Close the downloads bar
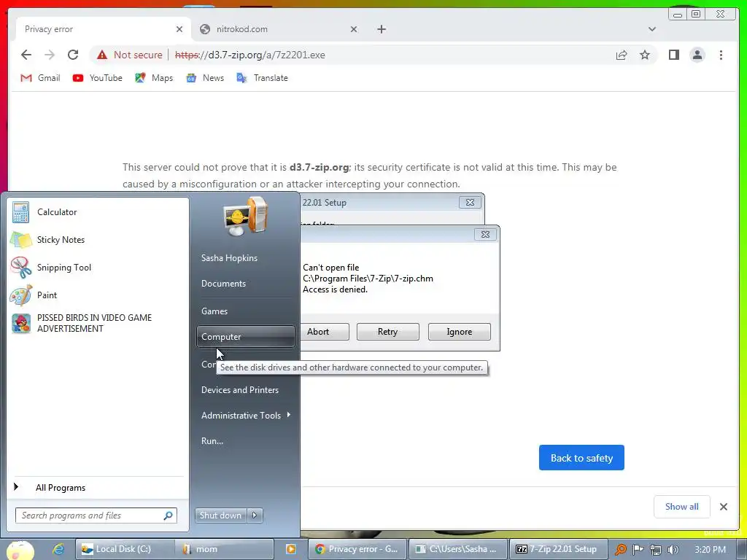This screenshot has height=560, width=747. pyautogui.click(x=723, y=507)
